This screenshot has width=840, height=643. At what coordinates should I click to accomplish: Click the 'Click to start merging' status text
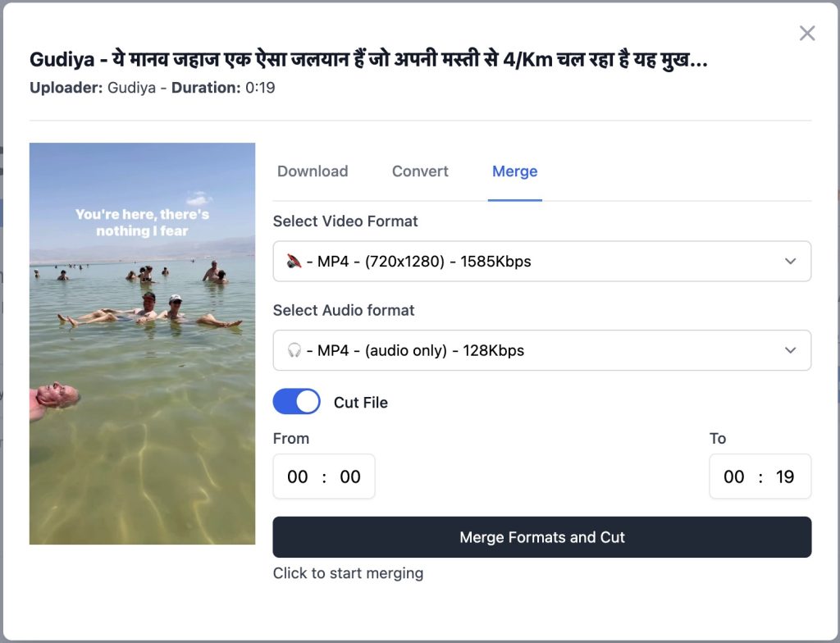click(348, 573)
